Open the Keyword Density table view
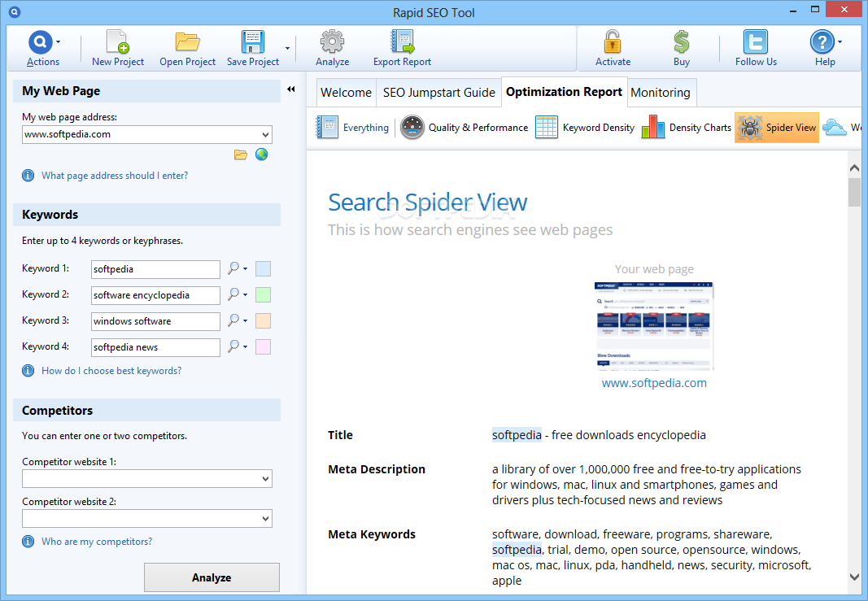 585,128
